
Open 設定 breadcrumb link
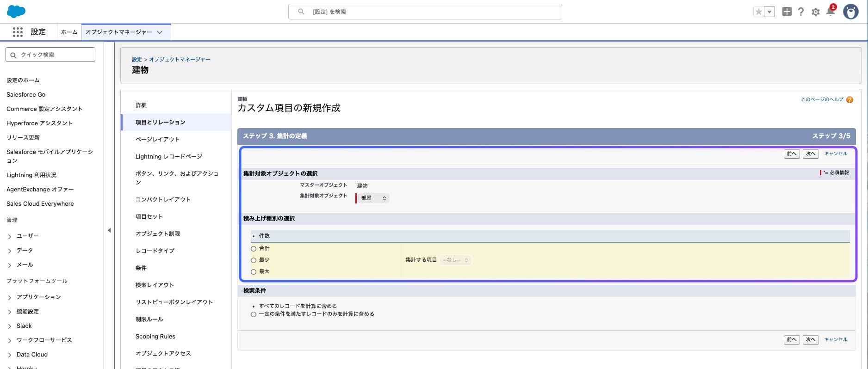[137, 60]
